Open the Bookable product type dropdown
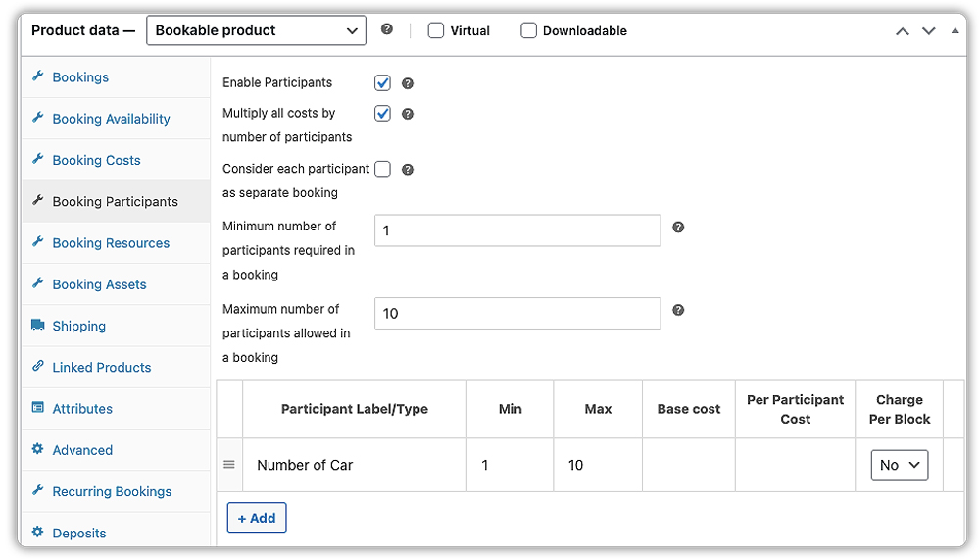Image resolution: width=980 pixels, height=560 pixels. click(x=256, y=30)
